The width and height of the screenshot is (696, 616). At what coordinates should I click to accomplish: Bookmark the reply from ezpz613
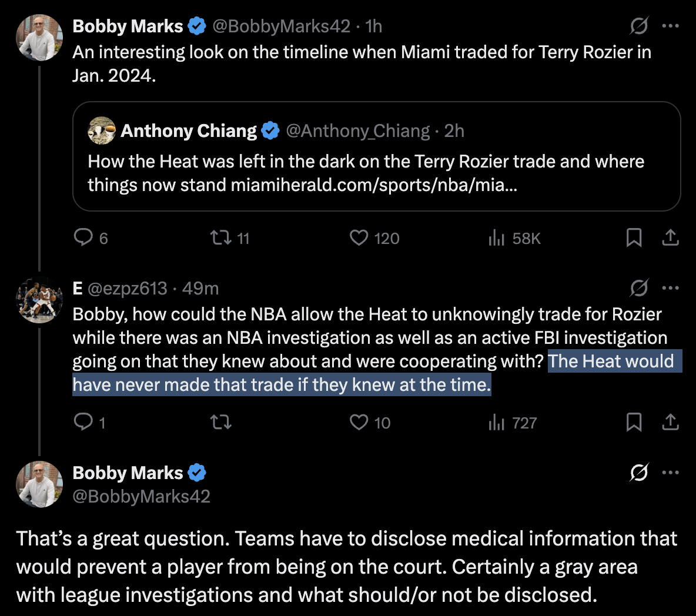[x=634, y=422]
